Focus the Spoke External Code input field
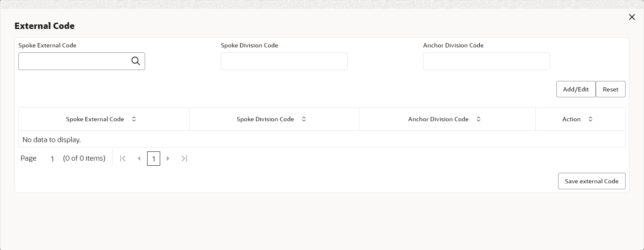The height and width of the screenshot is (250, 644). (x=75, y=61)
